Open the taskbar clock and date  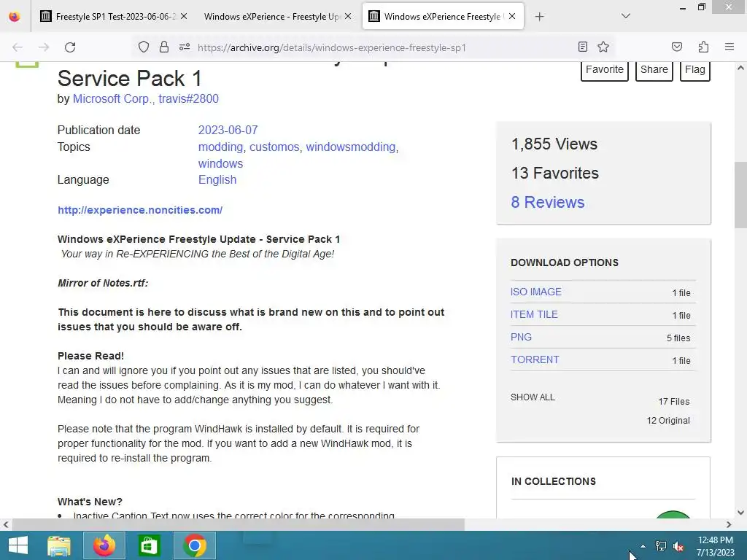click(715, 546)
